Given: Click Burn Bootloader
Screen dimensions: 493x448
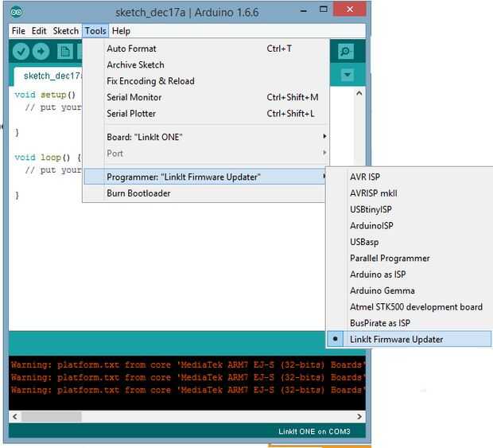Looking at the screenshot, I should click(138, 193).
